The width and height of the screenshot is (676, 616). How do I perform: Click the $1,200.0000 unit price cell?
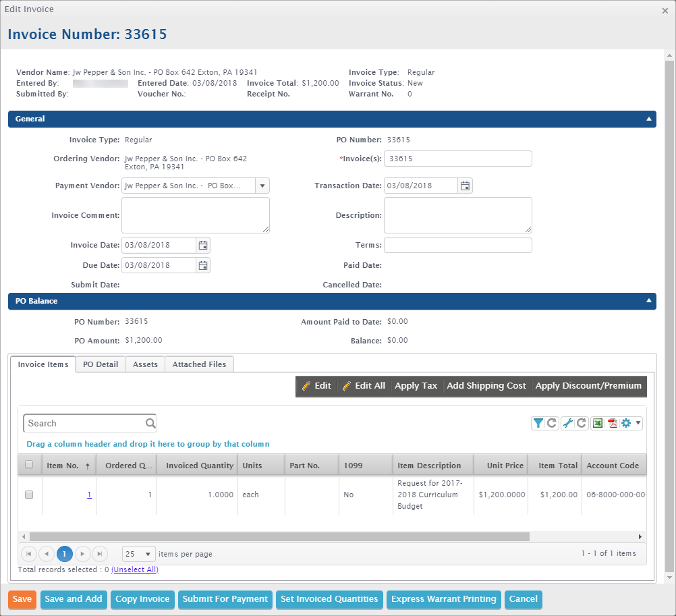tap(502, 495)
